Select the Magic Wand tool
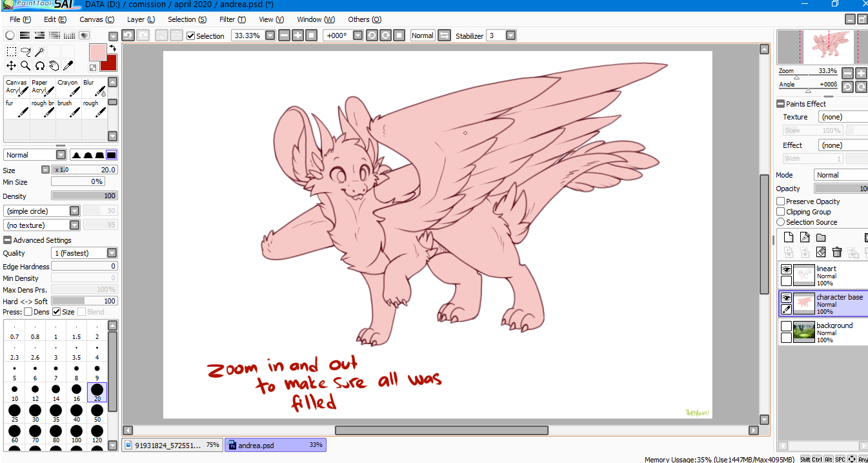 click(x=39, y=52)
